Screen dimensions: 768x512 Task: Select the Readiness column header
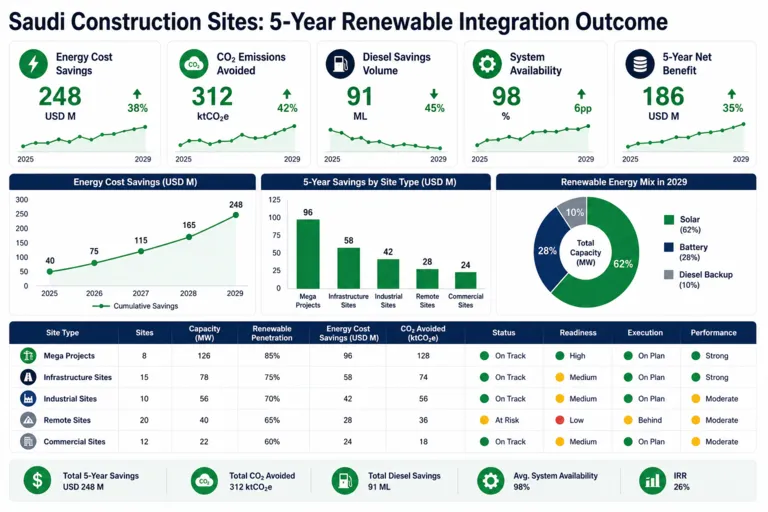pyautogui.click(x=578, y=333)
